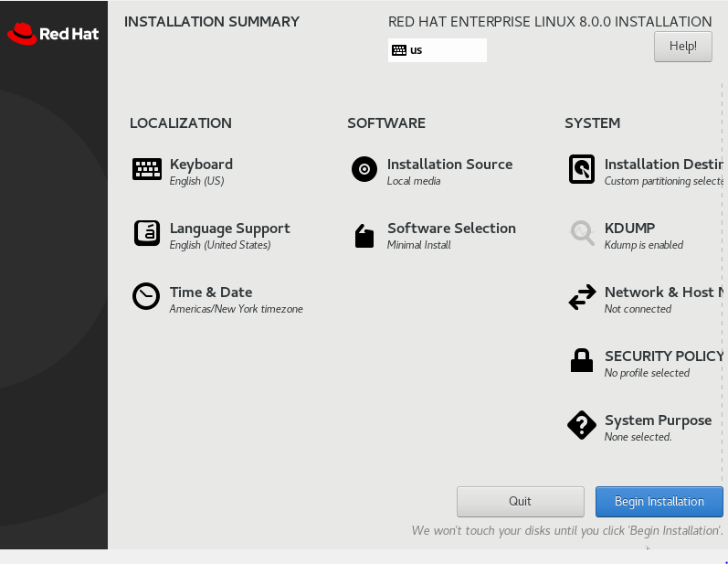Click 'Minimal Install' status text
Screen dimensions: 728x564
click(418, 245)
